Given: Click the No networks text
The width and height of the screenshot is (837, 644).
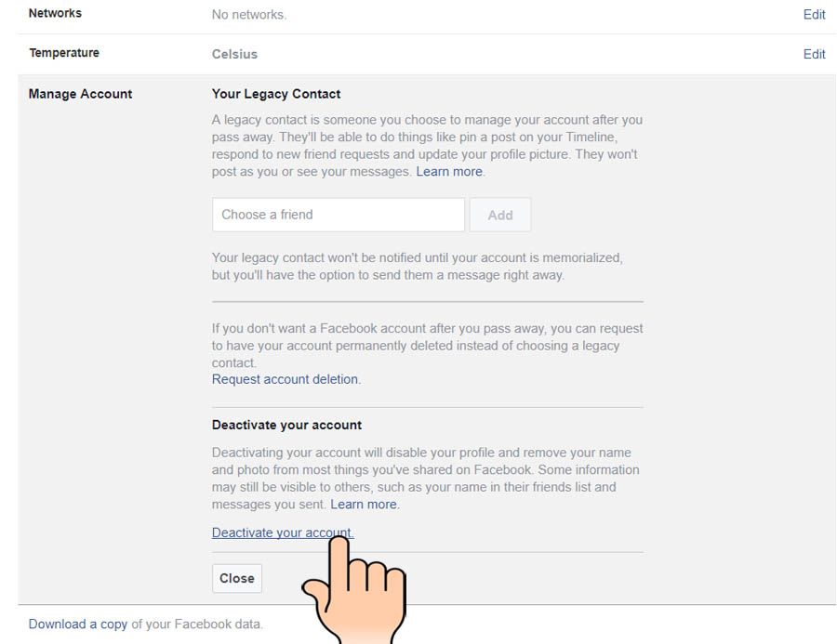Looking at the screenshot, I should pos(249,15).
